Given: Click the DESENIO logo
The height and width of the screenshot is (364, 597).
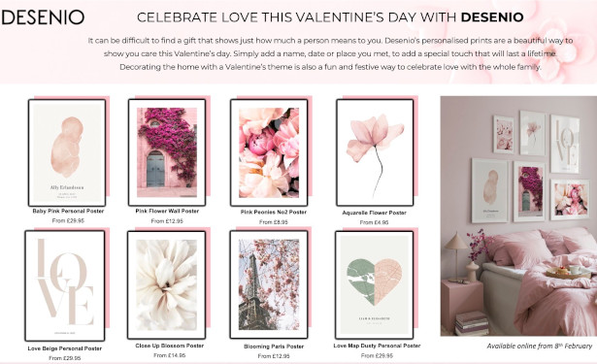Looking at the screenshot, I should click(x=43, y=17).
